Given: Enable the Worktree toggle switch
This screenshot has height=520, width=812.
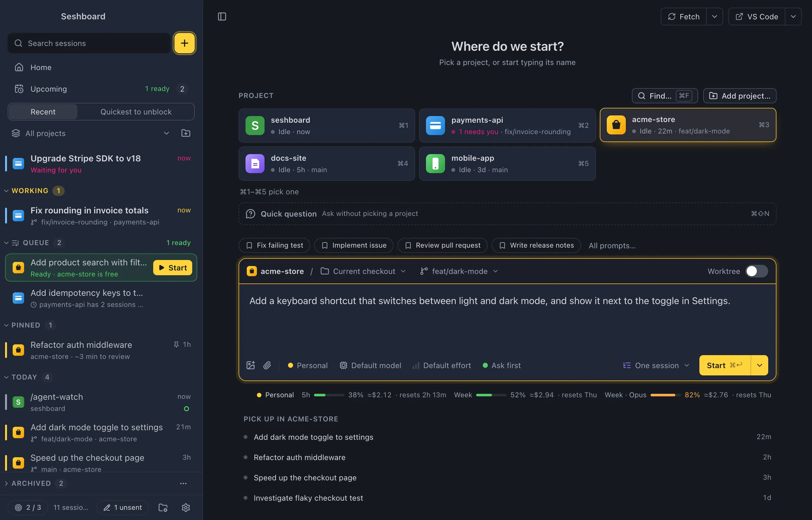Looking at the screenshot, I should tap(756, 271).
